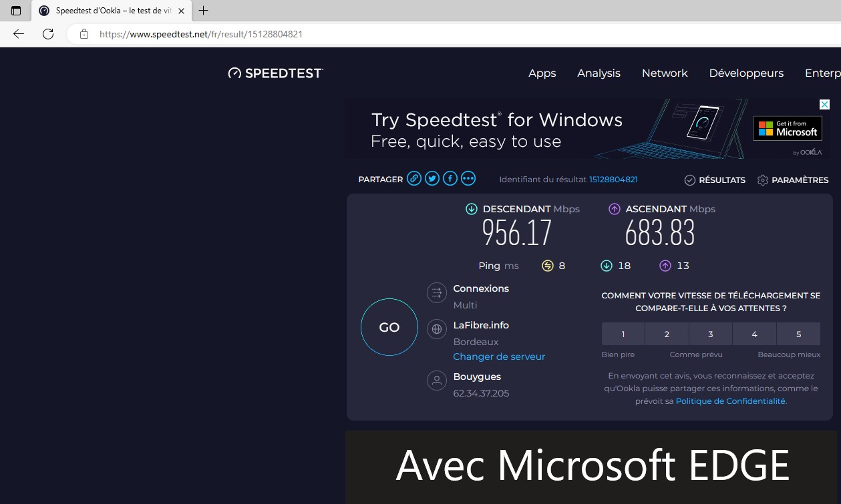Click the idle ping latency icon

(548, 266)
